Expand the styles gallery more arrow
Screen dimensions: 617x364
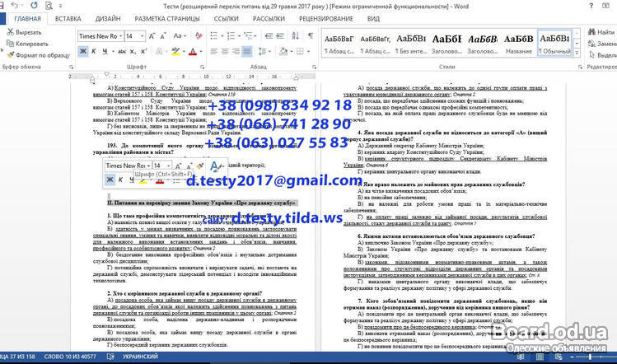[x=577, y=53]
